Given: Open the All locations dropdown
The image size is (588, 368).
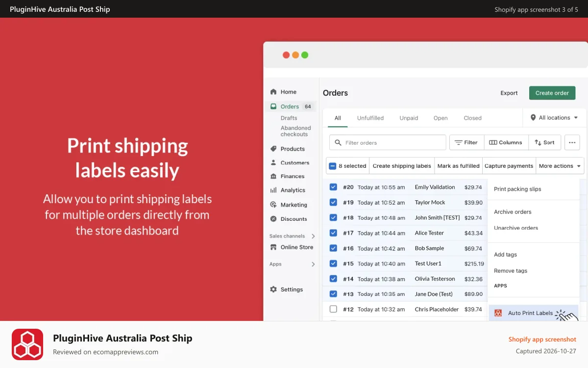Looking at the screenshot, I should 555,118.
